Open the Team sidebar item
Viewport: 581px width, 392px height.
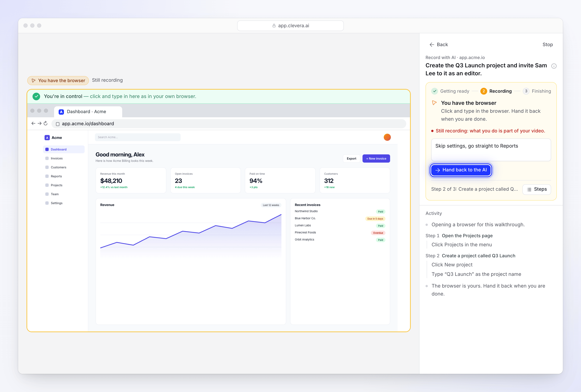click(64, 194)
